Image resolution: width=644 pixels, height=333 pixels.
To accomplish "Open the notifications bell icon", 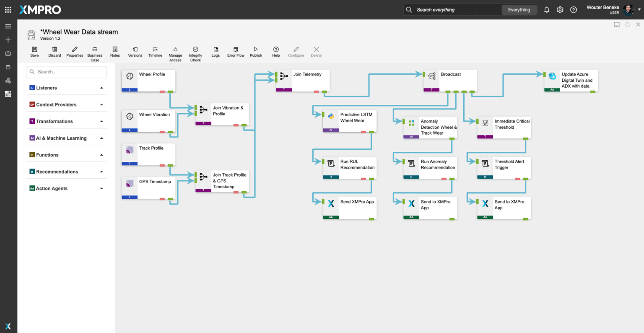I will tap(547, 10).
